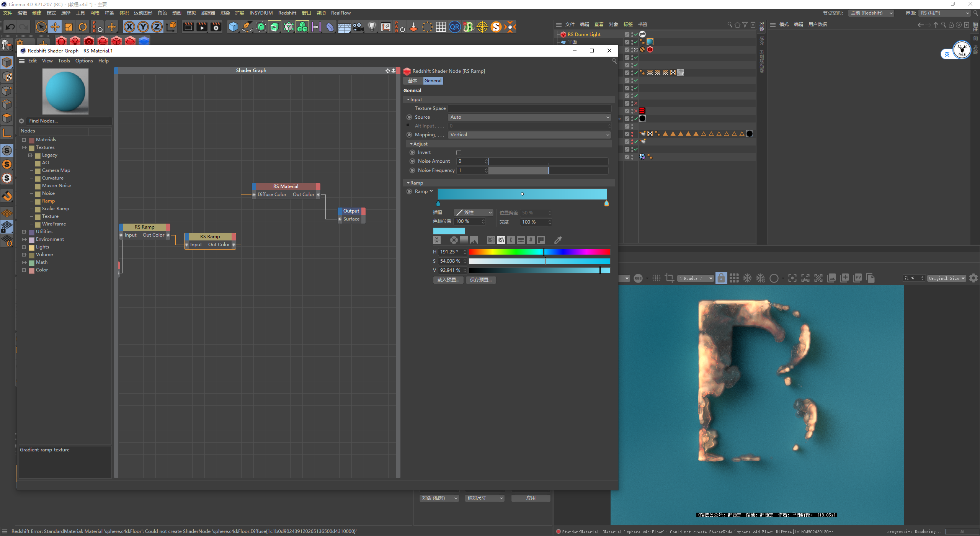Switch to the 基本 tab
The height and width of the screenshot is (536, 980).
412,81
